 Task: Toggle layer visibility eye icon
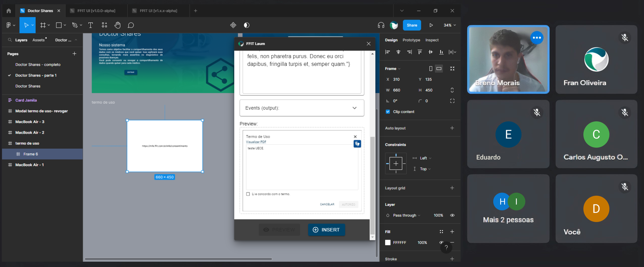pos(452,215)
